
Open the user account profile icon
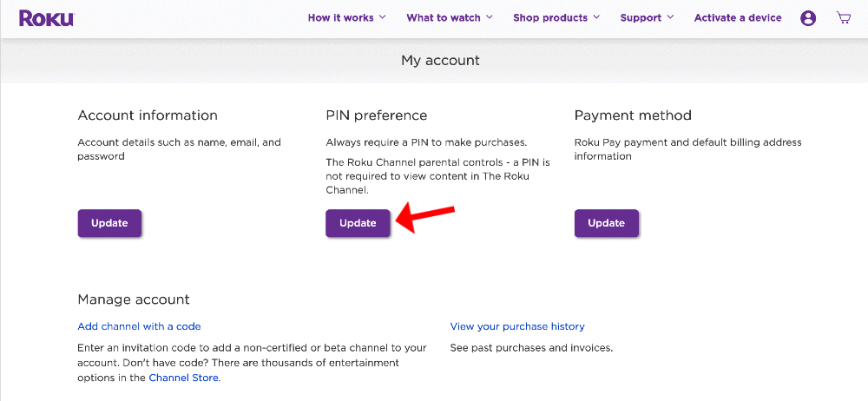point(808,18)
